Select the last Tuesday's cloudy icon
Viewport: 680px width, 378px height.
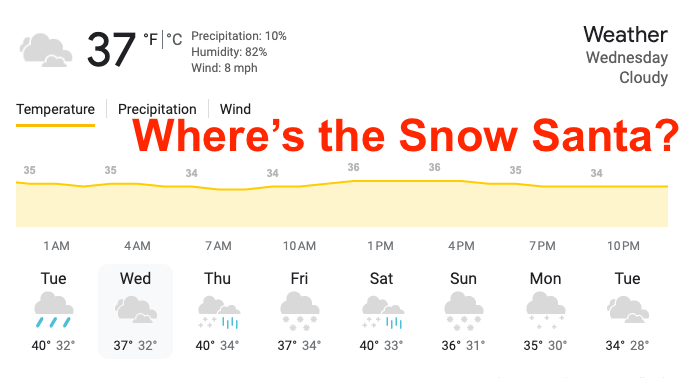(x=628, y=310)
